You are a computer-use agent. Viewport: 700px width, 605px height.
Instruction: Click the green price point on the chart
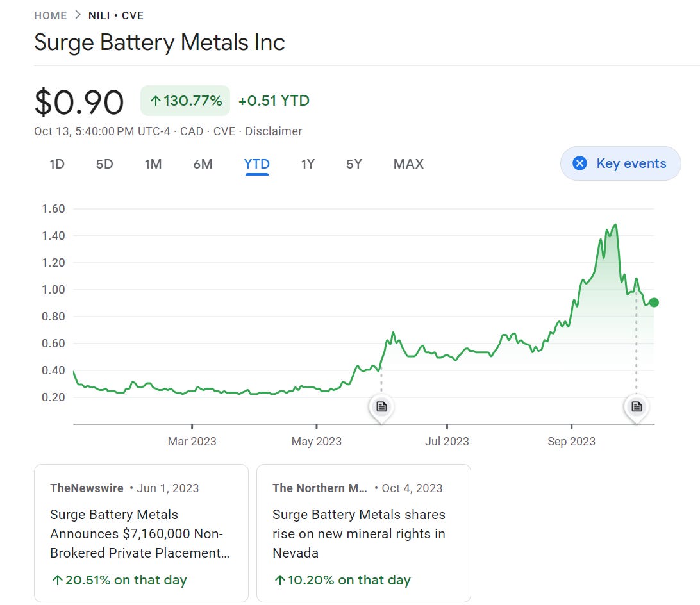tap(654, 302)
